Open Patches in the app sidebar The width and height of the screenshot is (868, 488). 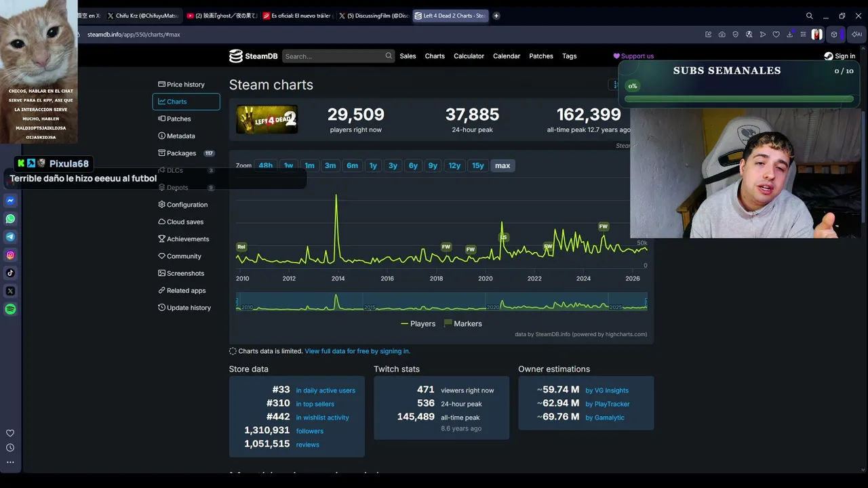tap(186, 119)
